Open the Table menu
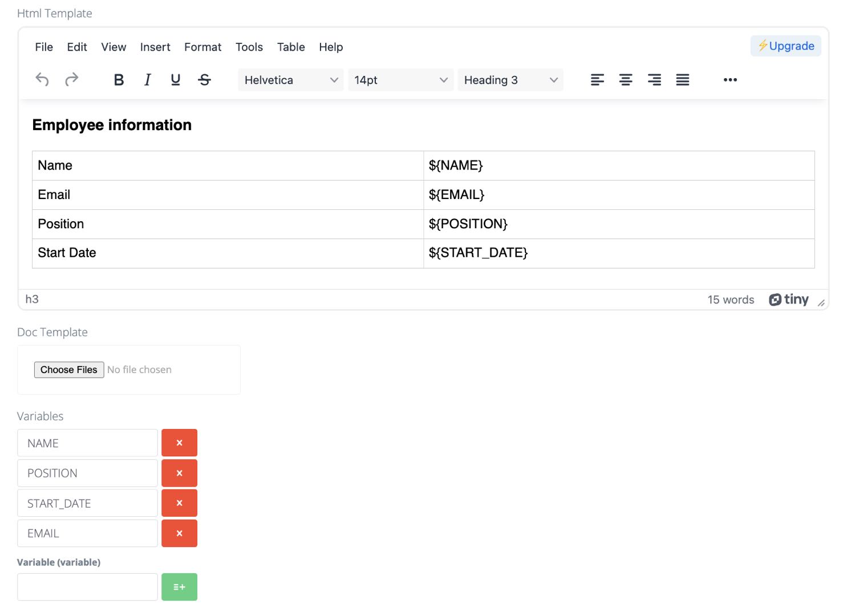The image size is (847, 616). 291,47
